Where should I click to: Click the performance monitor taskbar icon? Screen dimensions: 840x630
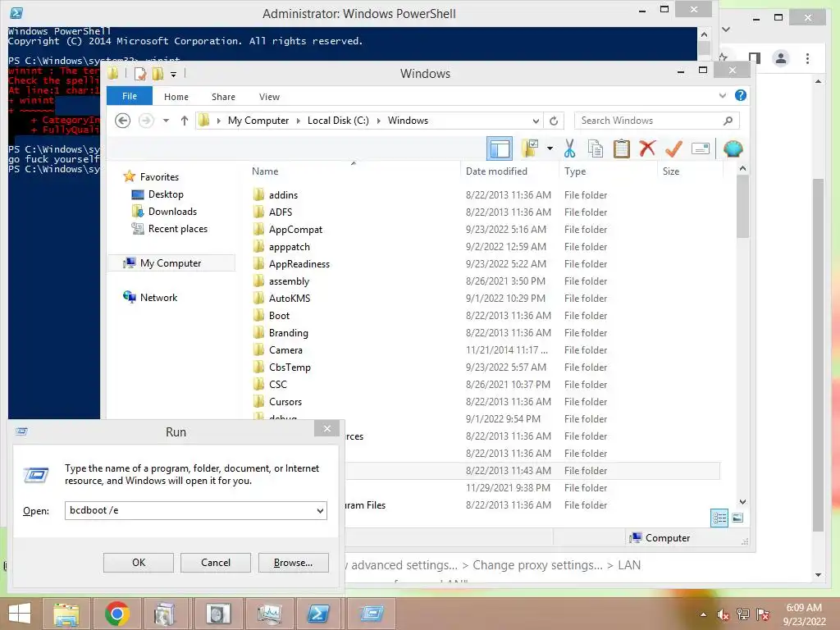[269, 614]
